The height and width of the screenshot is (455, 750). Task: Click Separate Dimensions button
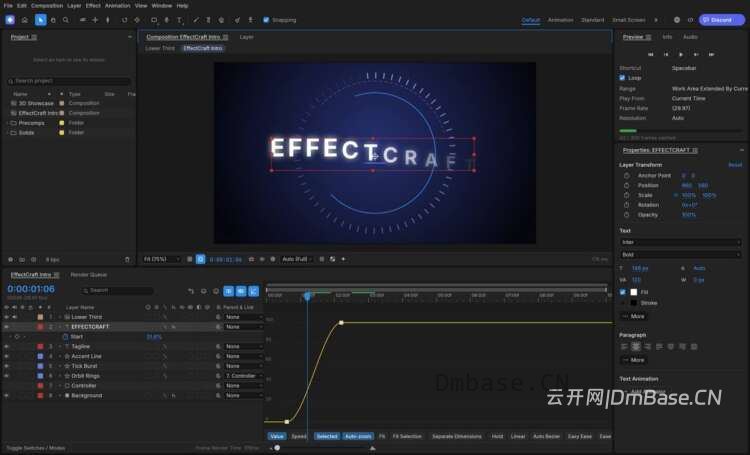coord(457,436)
